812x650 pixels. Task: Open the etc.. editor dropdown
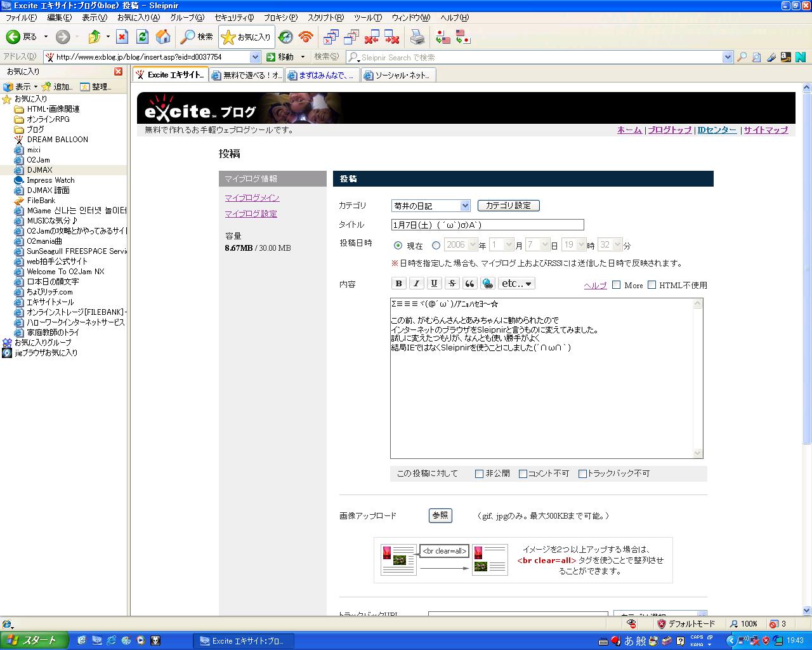(517, 284)
